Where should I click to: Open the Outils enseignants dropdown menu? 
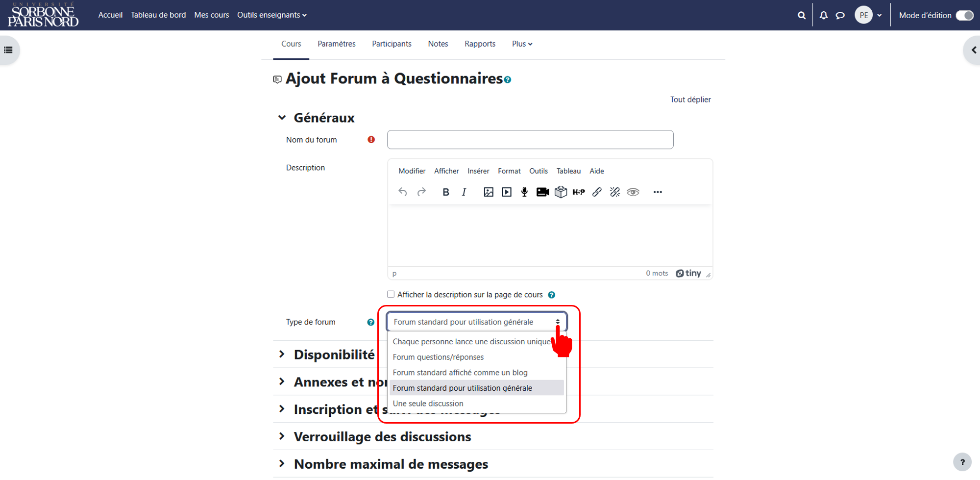click(272, 15)
